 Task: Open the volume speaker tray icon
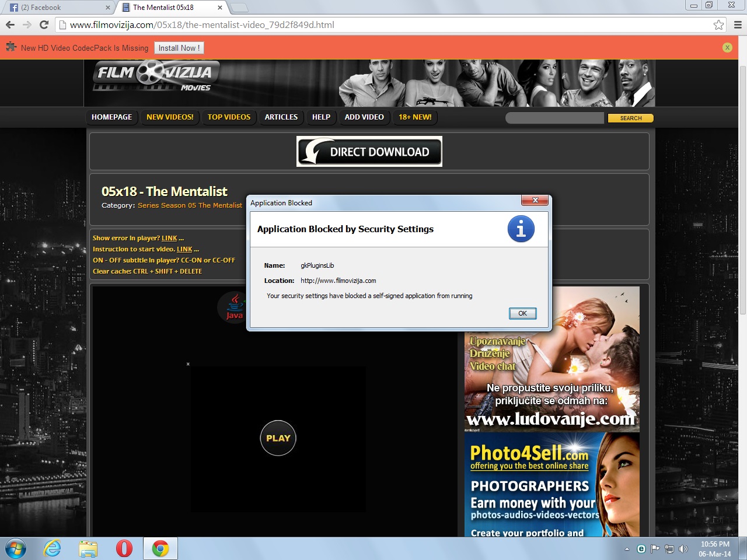tap(683, 549)
